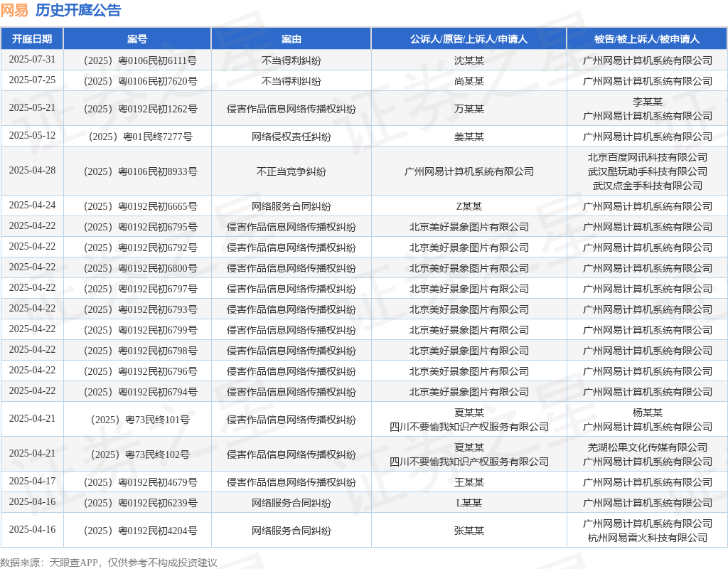The height and width of the screenshot is (569, 728).
Task: Select case number 粤01民终7277号
Action: point(140,137)
